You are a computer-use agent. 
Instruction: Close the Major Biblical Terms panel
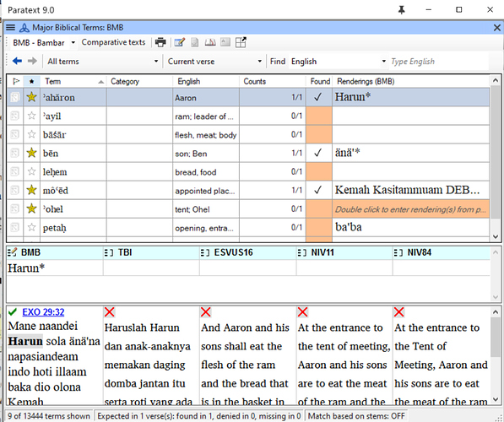(x=497, y=28)
